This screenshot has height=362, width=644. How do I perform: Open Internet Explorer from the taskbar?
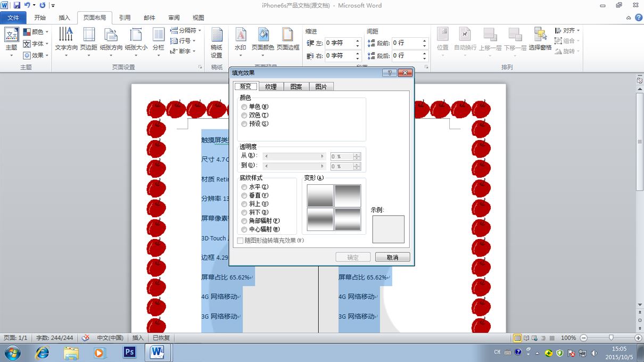tap(42, 352)
